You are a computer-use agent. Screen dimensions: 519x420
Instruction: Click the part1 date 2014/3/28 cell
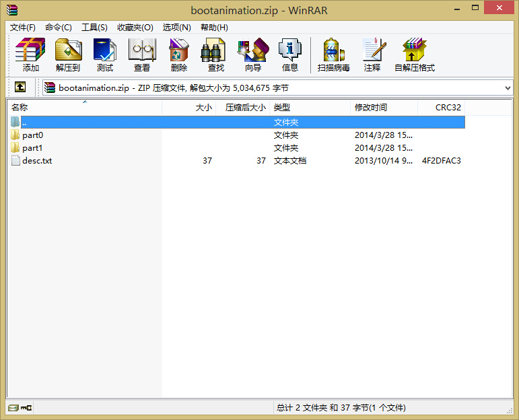point(383,147)
